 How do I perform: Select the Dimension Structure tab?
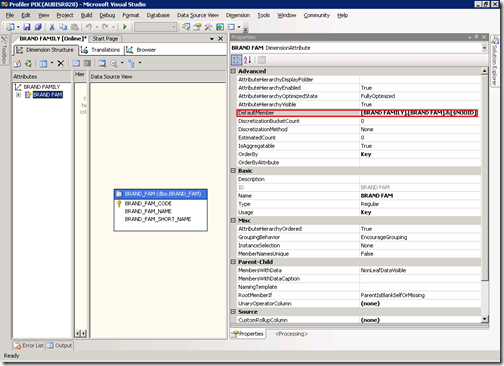pos(45,50)
